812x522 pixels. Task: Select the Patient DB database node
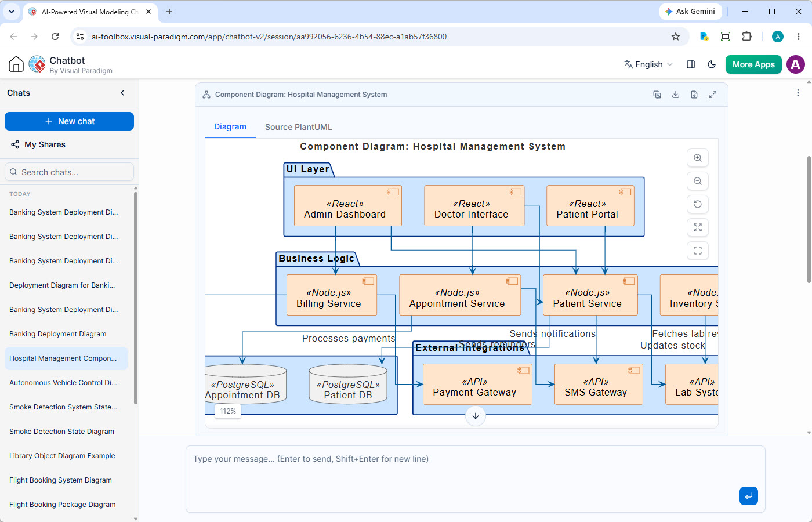pos(348,384)
